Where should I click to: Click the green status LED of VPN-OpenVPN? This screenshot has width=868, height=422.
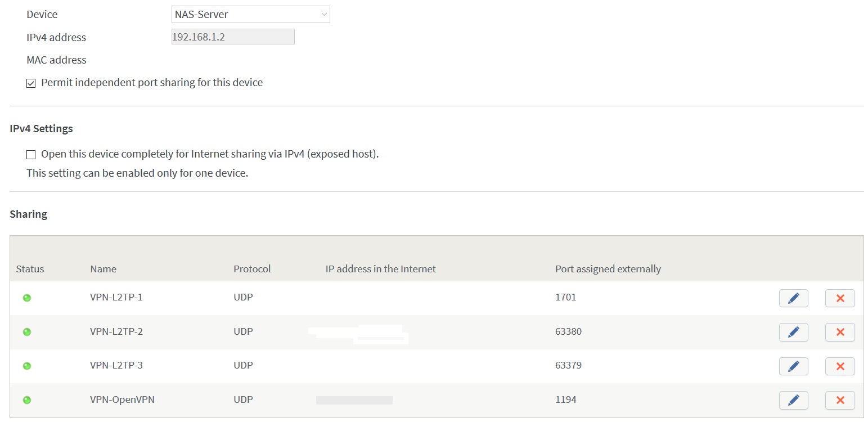(x=26, y=400)
